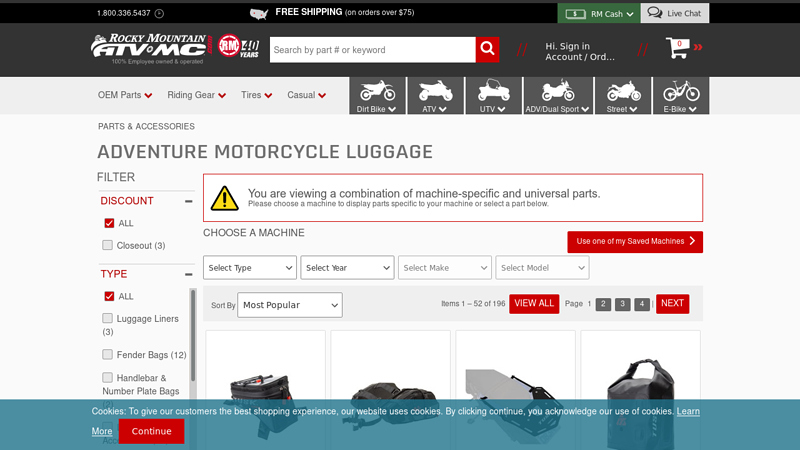Tick the Fender Bags checkbox
Image resolution: width=800 pixels, height=450 pixels.
(x=108, y=354)
